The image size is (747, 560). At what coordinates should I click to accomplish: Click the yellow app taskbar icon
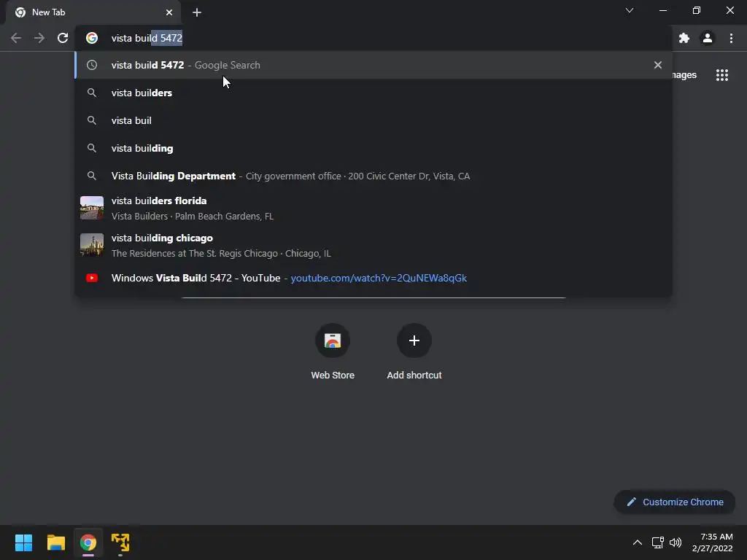(x=120, y=542)
